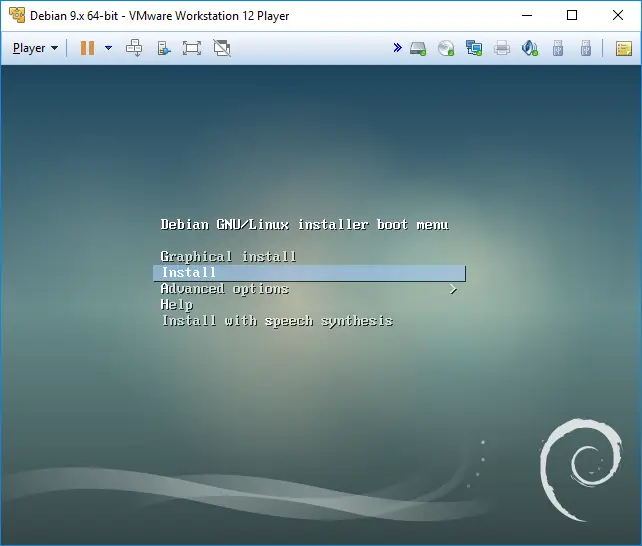Click the CD/DVD drive icon

tap(446, 48)
